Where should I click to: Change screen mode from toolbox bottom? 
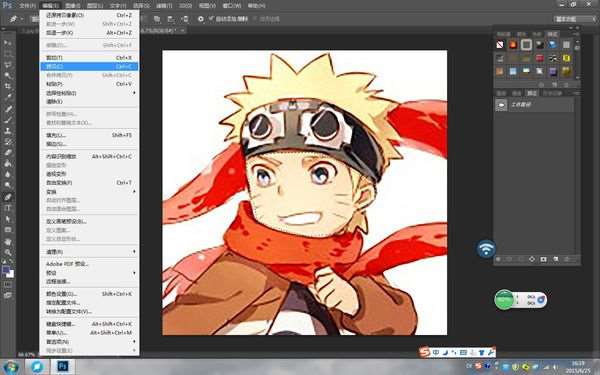(x=8, y=295)
